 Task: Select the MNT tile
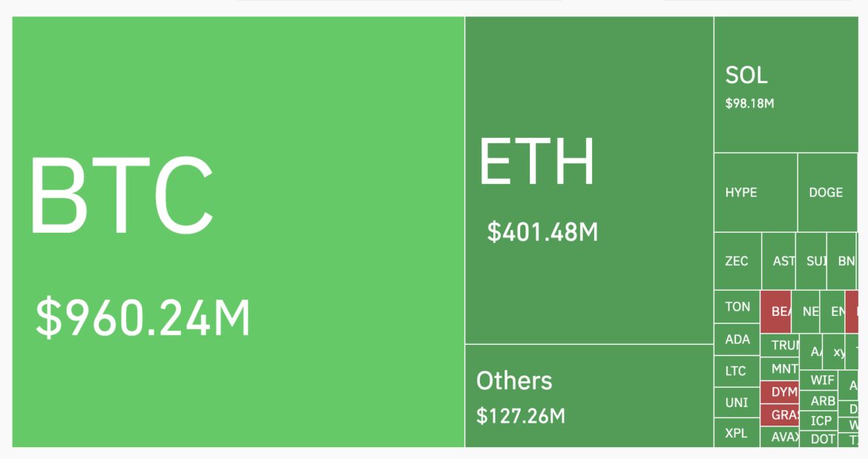pyautogui.click(x=780, y=369)
